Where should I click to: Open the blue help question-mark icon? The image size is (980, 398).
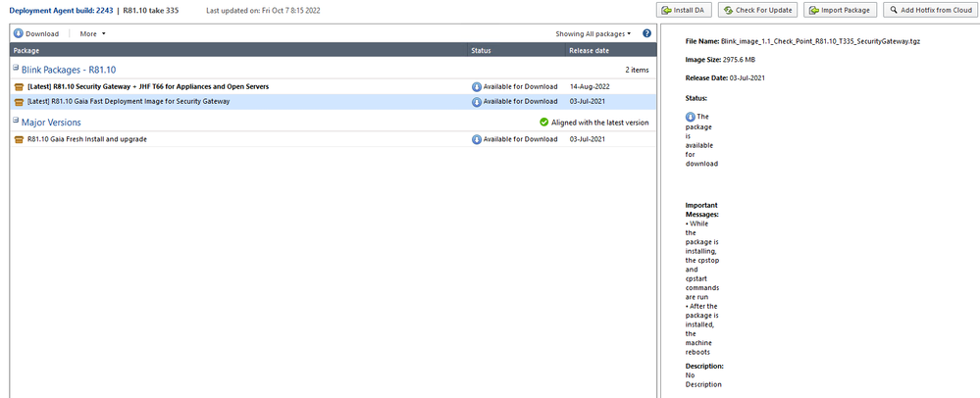646,33
